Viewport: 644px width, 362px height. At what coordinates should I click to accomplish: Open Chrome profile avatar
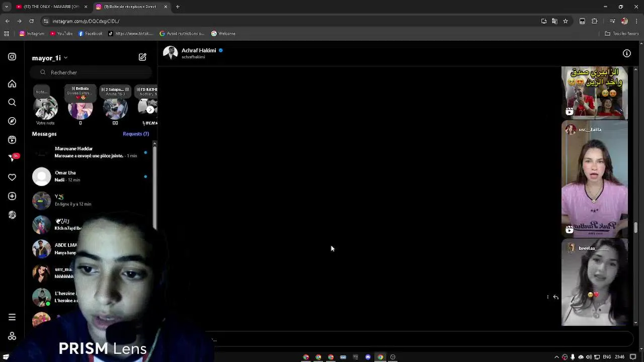pyautogui.click(x=624, y=21)
